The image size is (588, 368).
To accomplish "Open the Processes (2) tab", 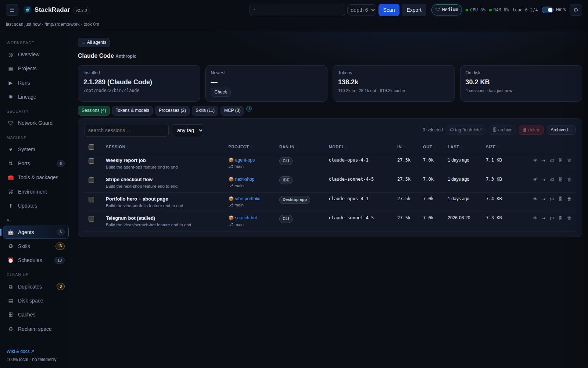I will click(x=172, y=110).
